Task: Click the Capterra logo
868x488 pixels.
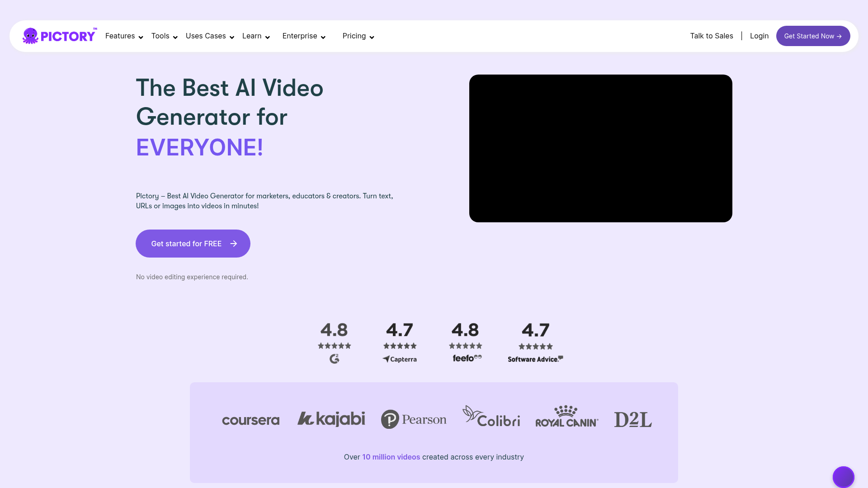Action: click(x=400, y=359)
